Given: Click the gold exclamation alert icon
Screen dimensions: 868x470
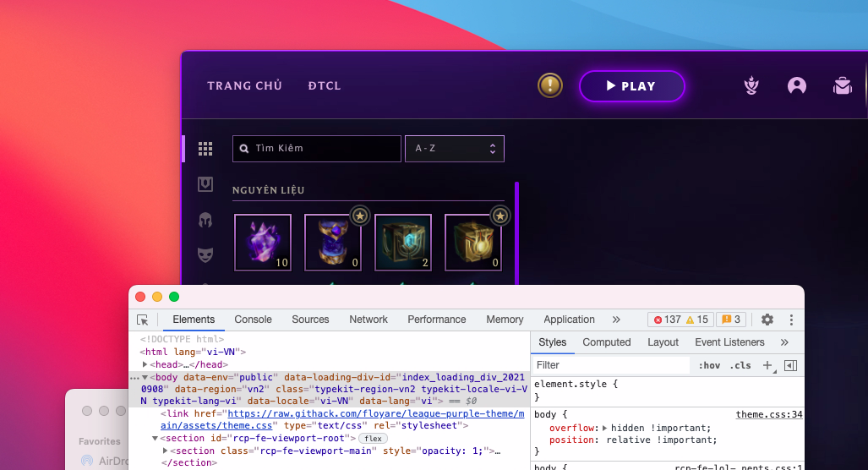Looking at the screenshot, I should (x=549, y=85).
